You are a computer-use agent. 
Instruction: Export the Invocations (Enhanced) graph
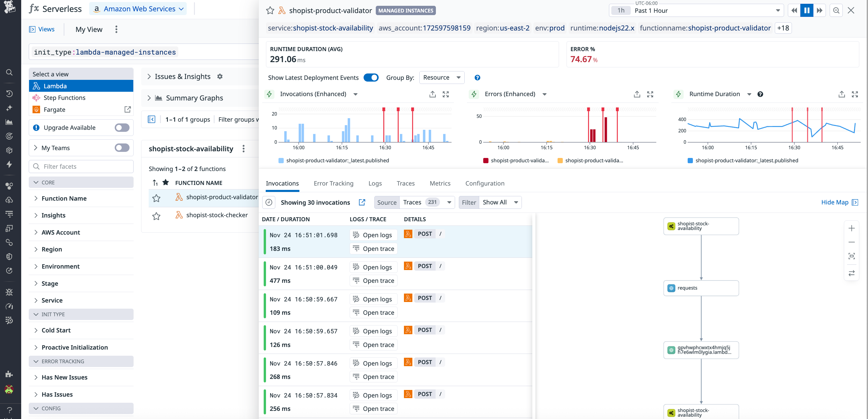[x=432, y=94]
